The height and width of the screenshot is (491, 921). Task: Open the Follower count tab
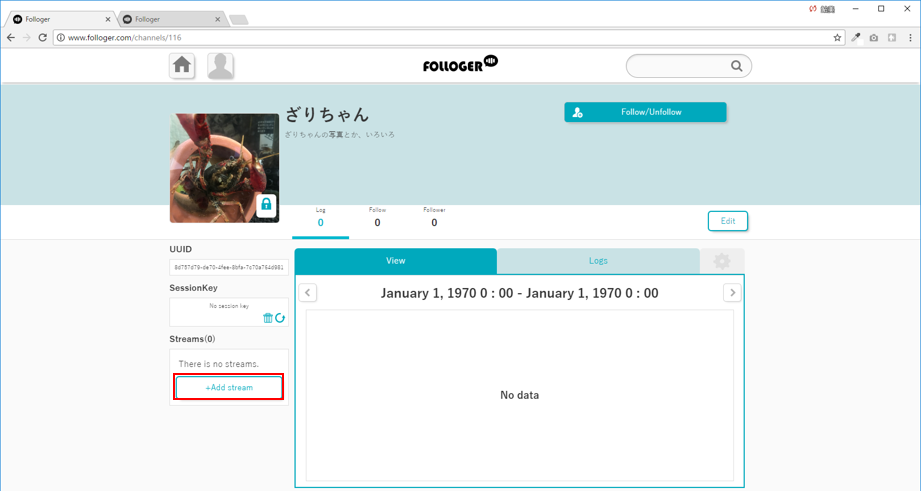pos(434,218)
